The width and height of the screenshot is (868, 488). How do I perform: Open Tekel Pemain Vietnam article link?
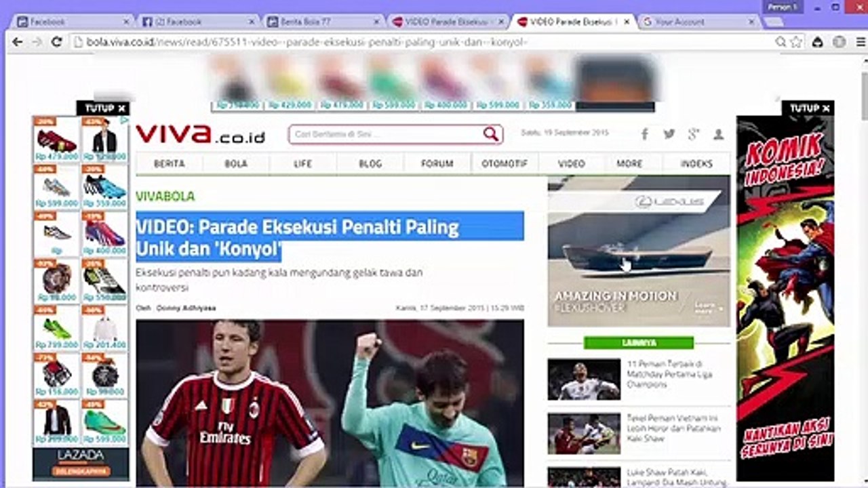(673, 429)
